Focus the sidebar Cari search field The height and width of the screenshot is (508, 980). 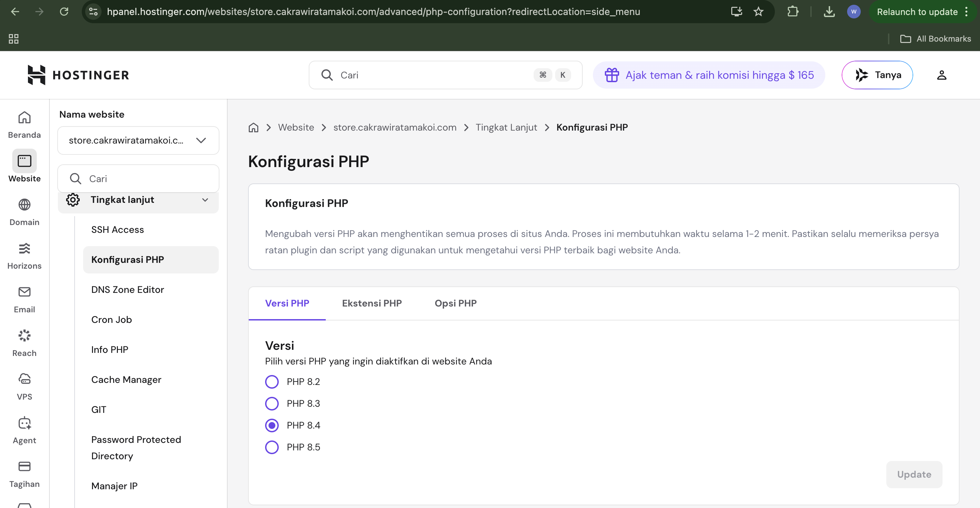click(138, 179)
